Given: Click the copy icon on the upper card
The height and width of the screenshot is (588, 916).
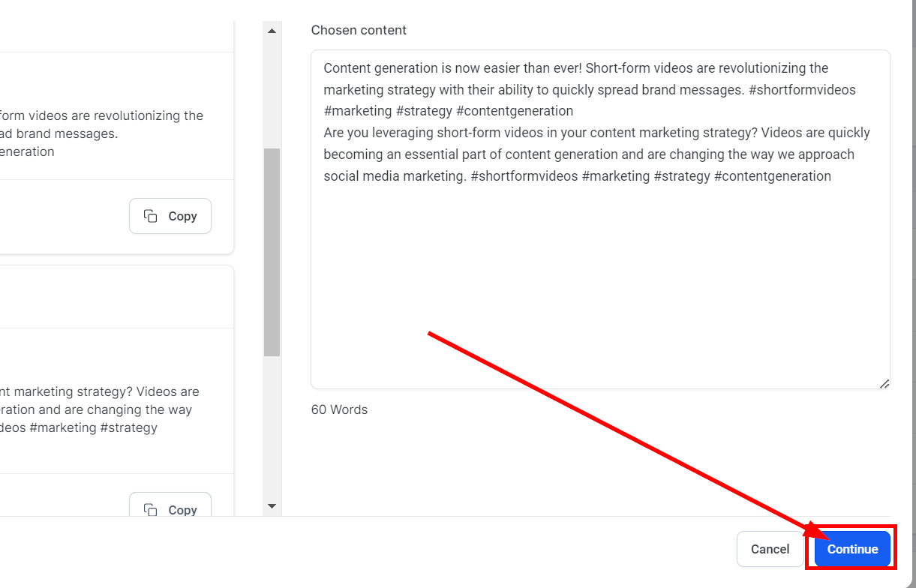Looking at the screenshot, I should [151, 216].
